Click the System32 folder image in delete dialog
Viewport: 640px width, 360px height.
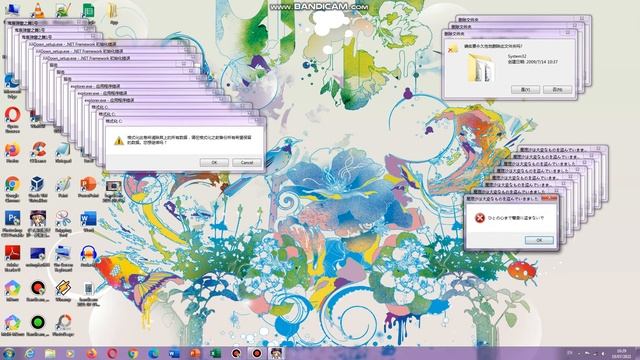tap(481, 68)
